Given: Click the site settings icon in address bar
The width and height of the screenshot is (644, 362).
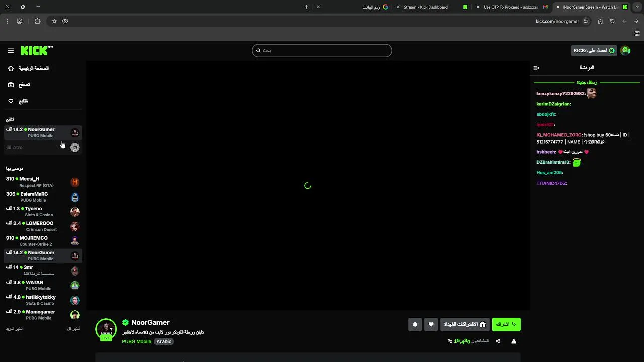Looking at the screenshot, I should coord(586,21).
